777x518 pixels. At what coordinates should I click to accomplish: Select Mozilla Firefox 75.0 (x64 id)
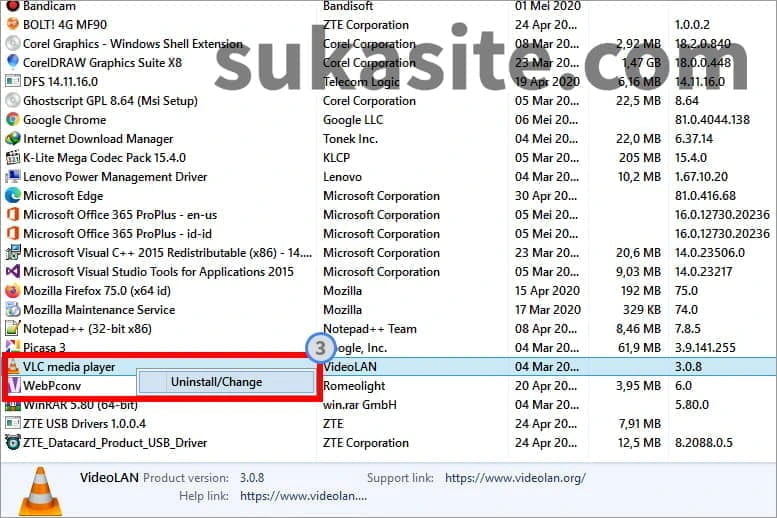97,290
